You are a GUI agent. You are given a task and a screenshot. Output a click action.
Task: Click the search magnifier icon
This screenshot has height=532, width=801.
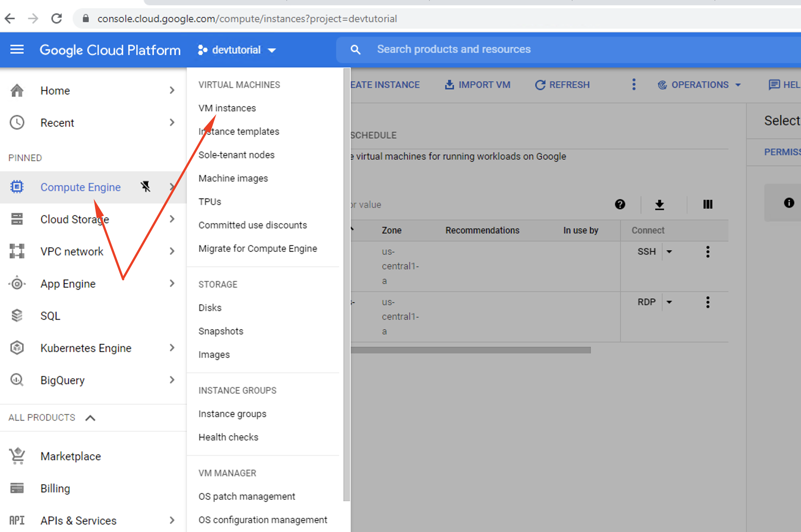[355, 49]
